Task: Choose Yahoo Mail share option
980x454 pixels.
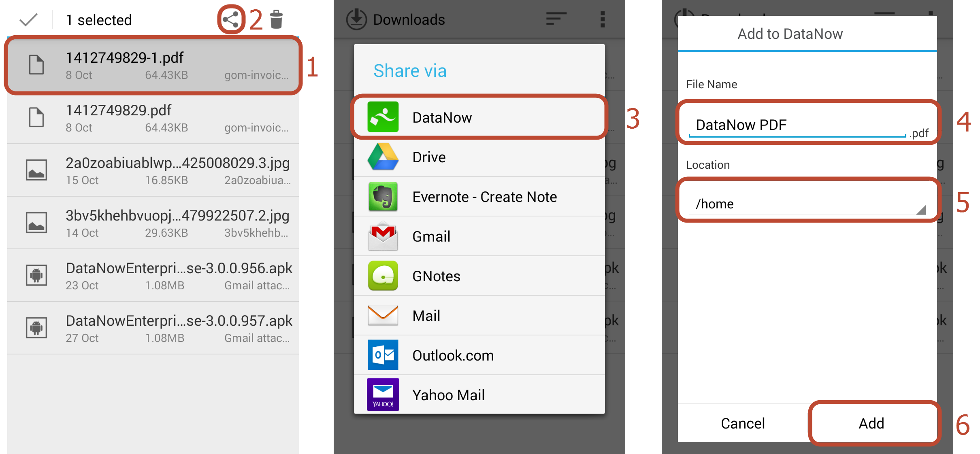Action: (479, 395)
